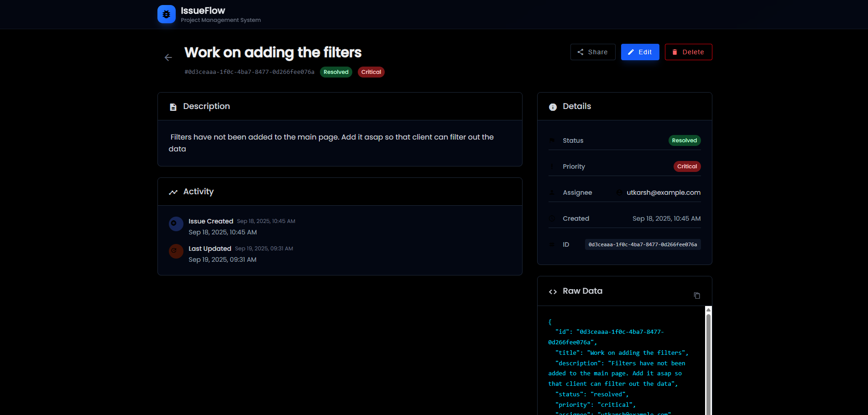This screenshot has width=868, height=415.
Task: Share this issue
Action: (x=592, y=52)
